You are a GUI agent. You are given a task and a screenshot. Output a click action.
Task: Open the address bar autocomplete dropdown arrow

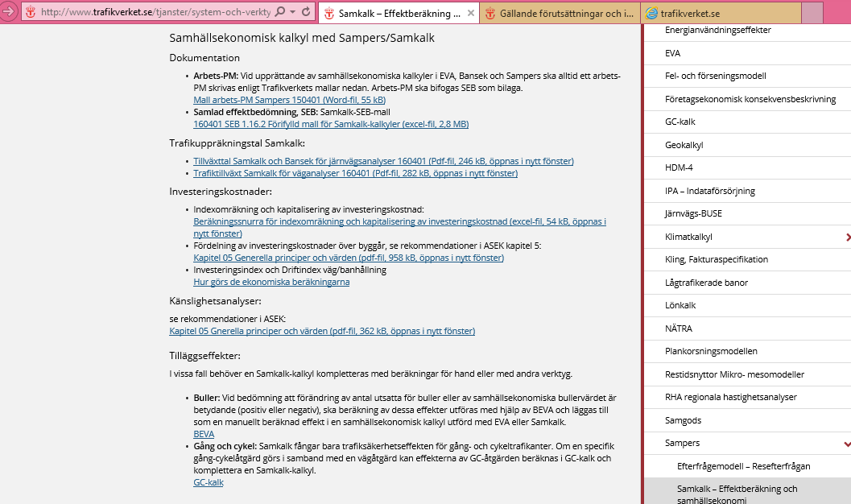point(292,12)
